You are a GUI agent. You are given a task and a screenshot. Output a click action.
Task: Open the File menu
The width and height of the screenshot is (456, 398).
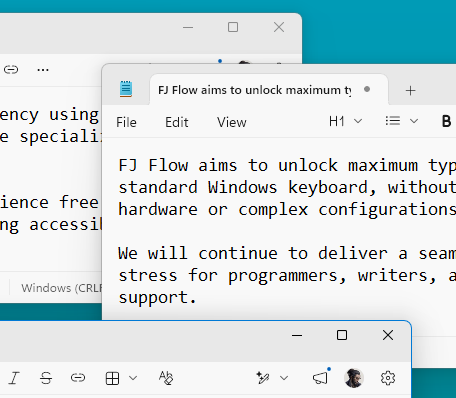126,122
